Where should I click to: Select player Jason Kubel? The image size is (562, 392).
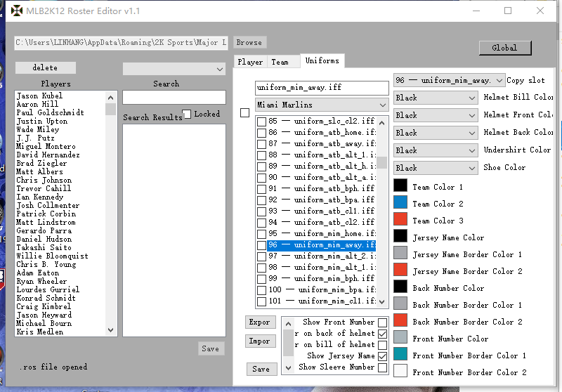(39, 96)
